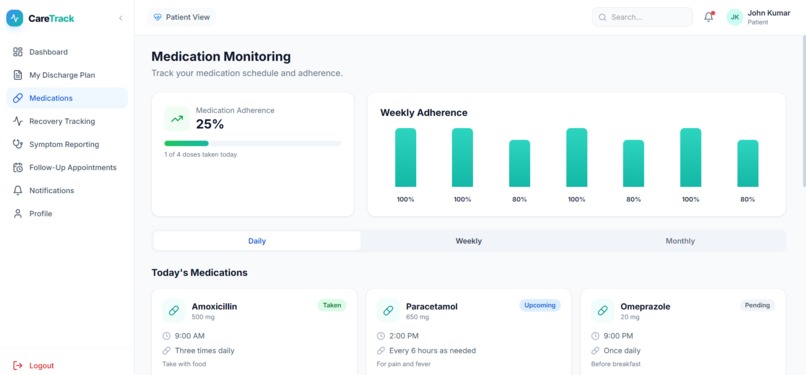
Task: Switch to the Weekly tab
Action: pyautogui.click(x=468, y=241)
